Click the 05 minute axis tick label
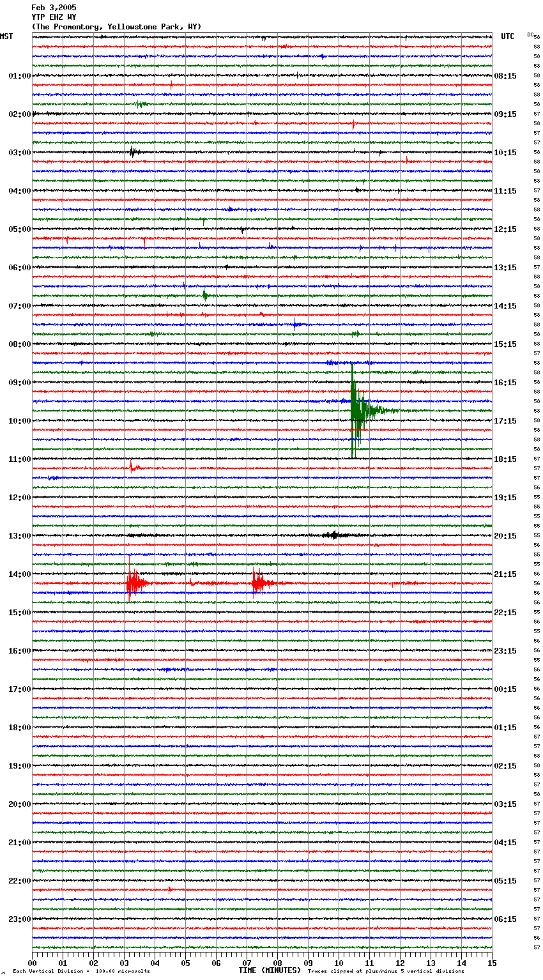Image resolution: width=543 pixels, height=980 pixels. tap(186, 963)
